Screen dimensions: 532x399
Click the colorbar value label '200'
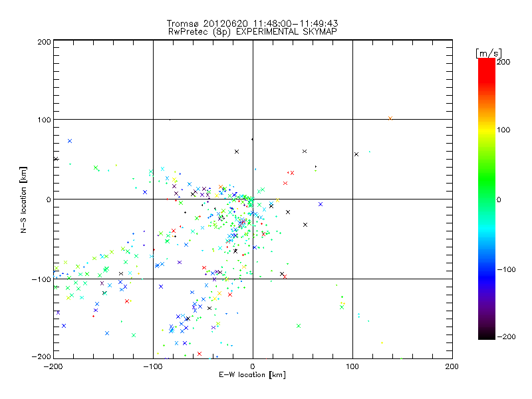click(503, 62)
